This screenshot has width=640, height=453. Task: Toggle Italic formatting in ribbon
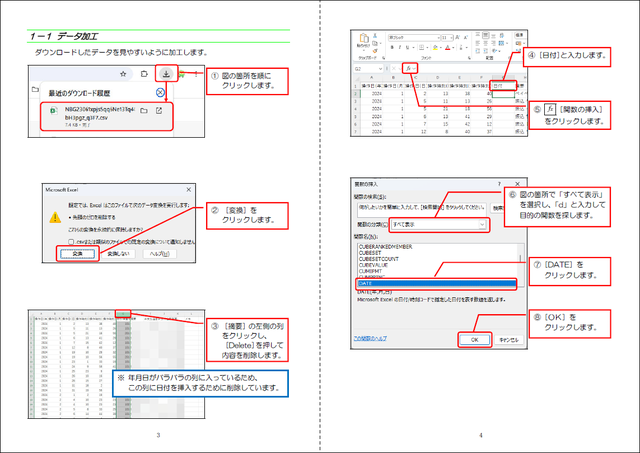click(x=400, y=47)
